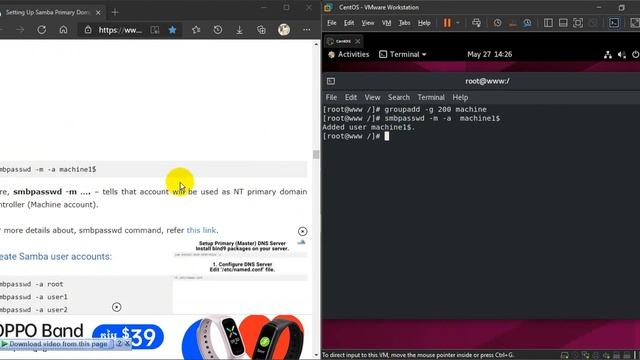Screen dimensions: 640x360
Task: Open the VMware snapshot manager
Action: 527,23
